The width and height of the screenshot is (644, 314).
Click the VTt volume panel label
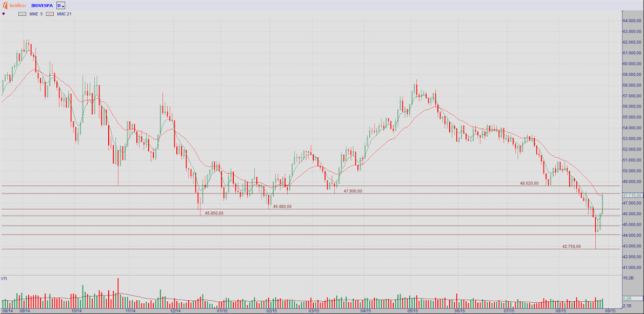point(4,279)
